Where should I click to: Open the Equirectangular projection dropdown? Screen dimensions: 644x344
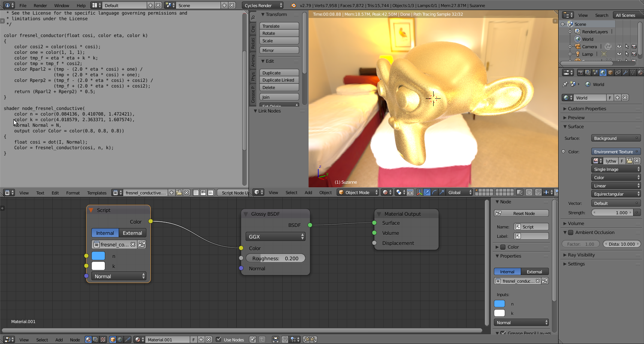(x=616, y=194)
